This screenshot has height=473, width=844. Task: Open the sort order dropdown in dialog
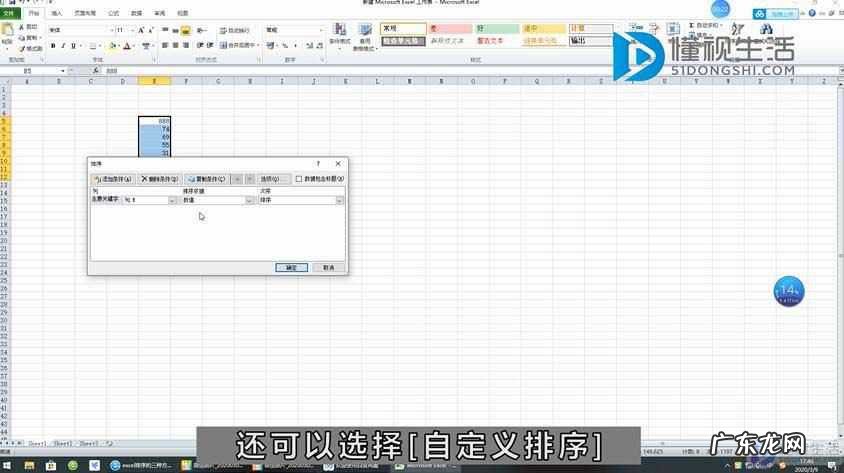coord(339,200)
